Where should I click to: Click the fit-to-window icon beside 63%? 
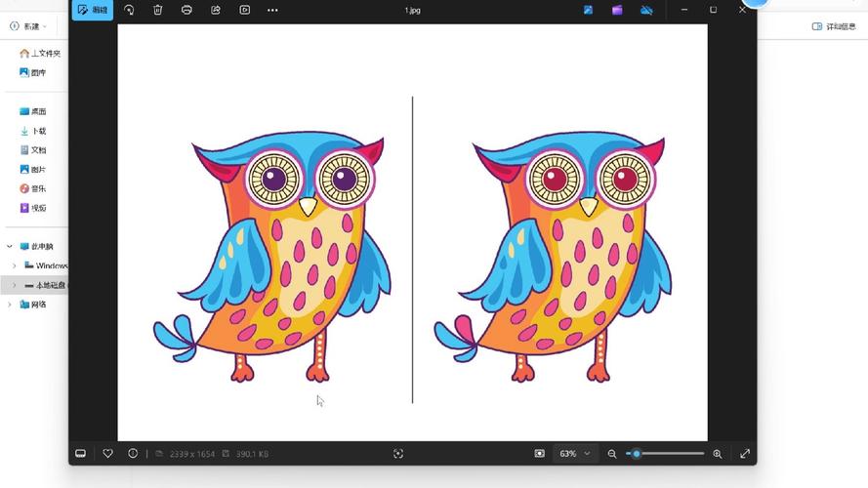click(539, 454)
